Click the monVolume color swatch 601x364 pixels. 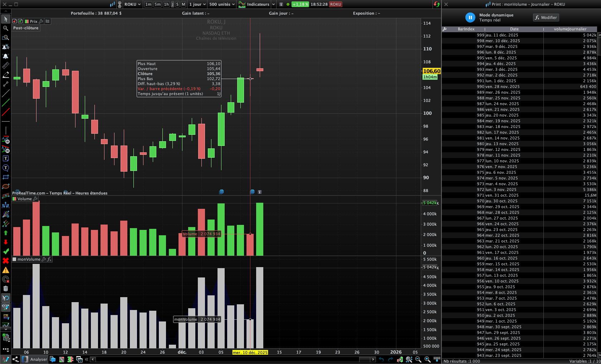tap(14, 259)
